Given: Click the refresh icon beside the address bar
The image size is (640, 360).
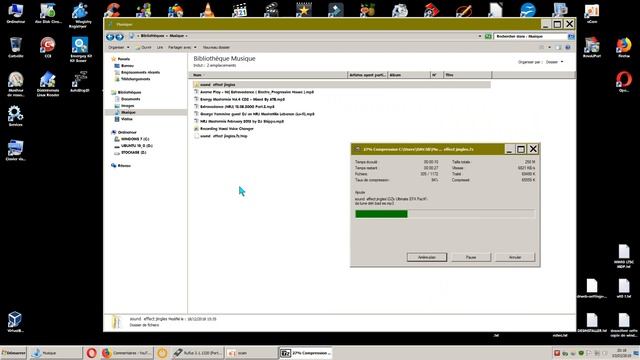Looking at the screenshot, I should [488, 36].
